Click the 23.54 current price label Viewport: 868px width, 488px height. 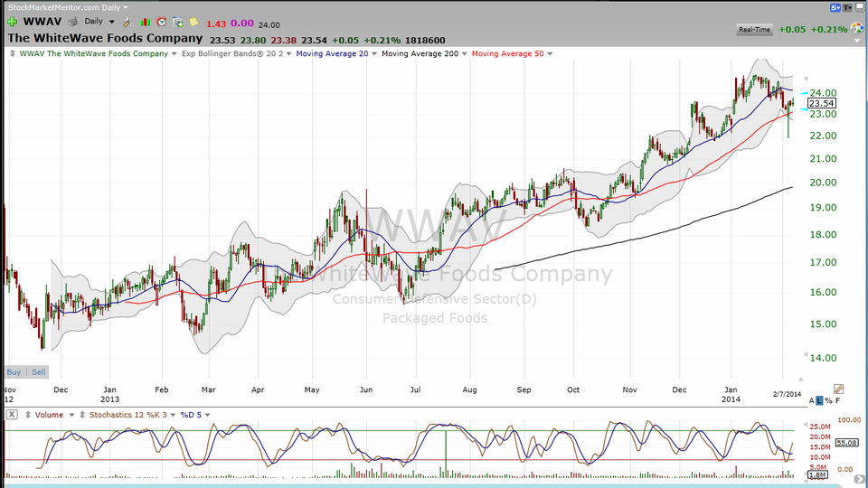[x=822, y=103]
